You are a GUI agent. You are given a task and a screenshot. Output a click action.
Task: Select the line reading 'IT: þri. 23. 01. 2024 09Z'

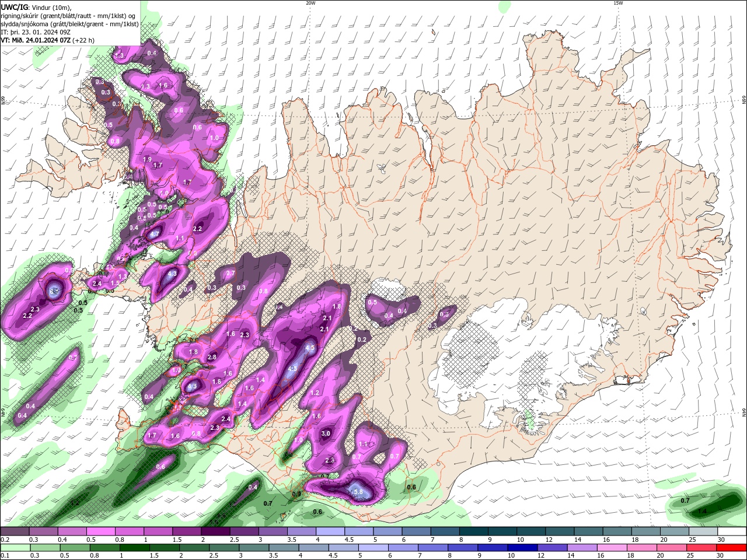click(x=36, y=32)
